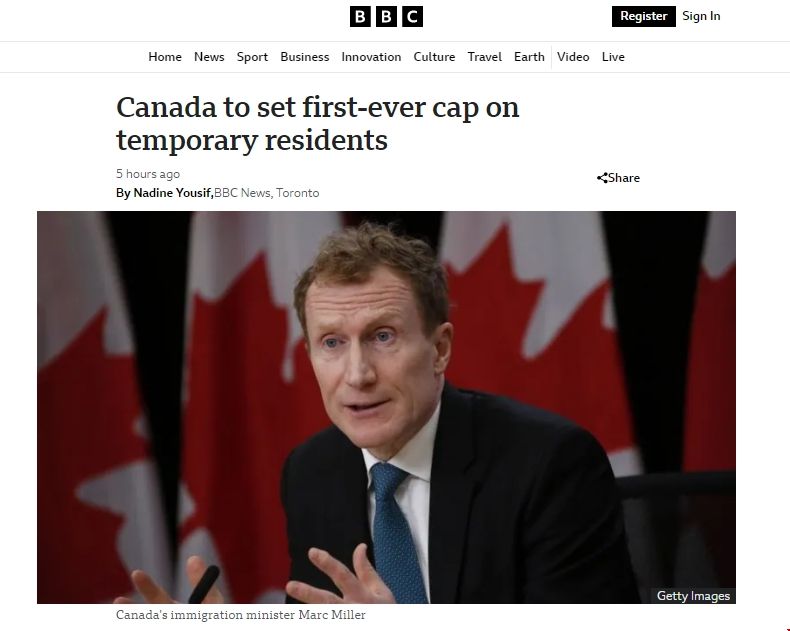The image size is (790, 631).
Task: Click the article headline about temporary residents
Action: (317, 123)
